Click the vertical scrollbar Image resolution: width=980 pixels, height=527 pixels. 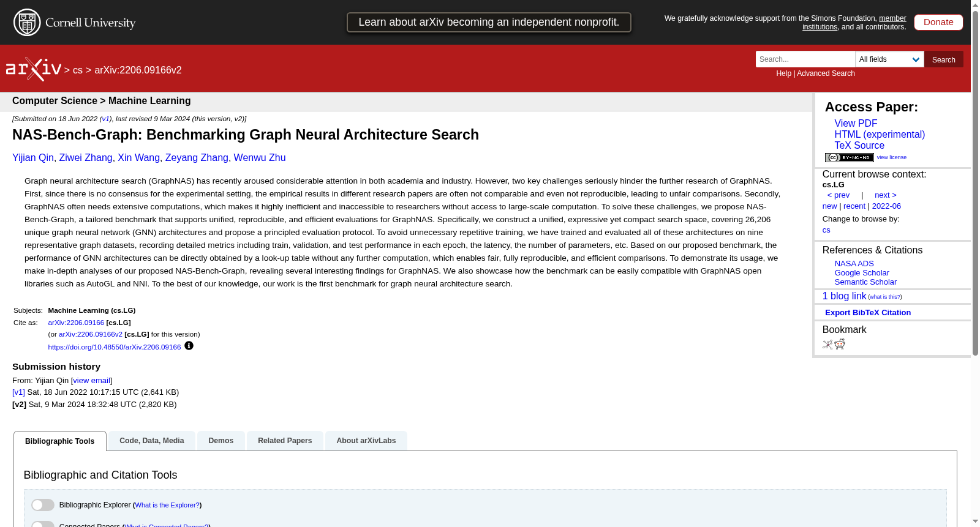[975, 184]
